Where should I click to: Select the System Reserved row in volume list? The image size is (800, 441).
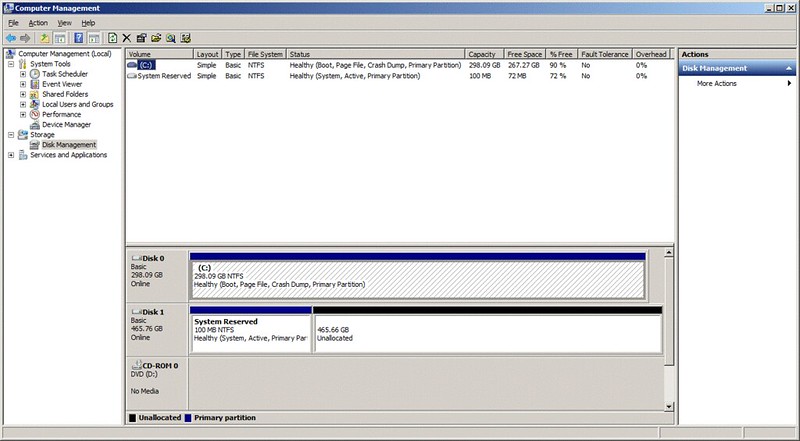[163, 75]
